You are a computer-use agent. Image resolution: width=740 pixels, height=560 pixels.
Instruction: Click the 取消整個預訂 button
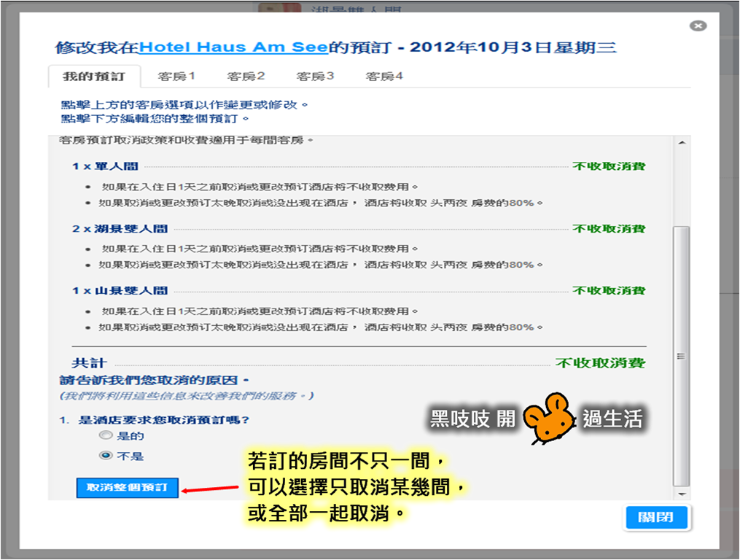[x=128, y=487]
